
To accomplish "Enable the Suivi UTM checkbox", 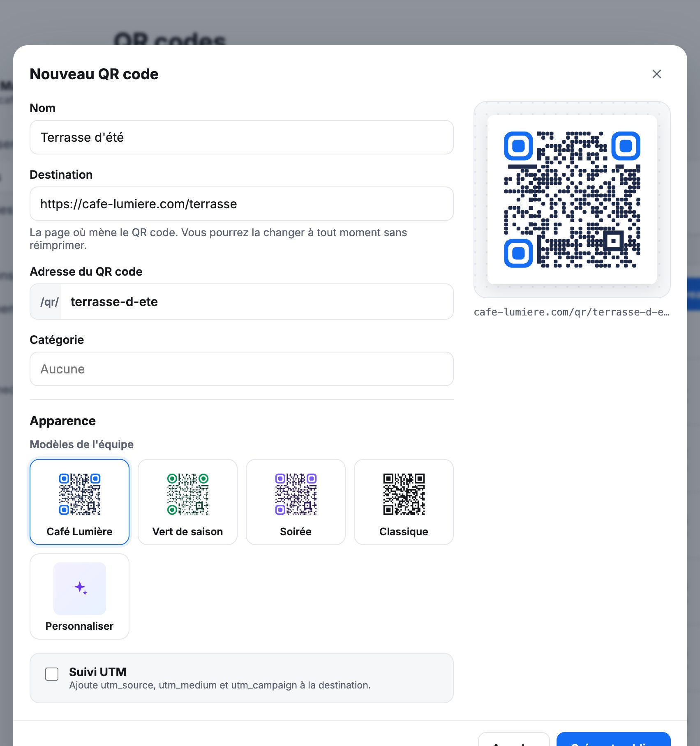I will pos(52,674).
